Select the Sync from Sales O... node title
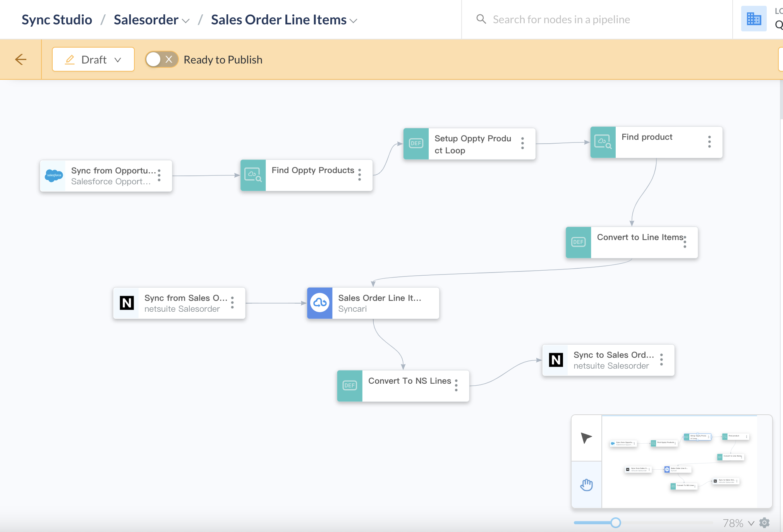783x532 pixels. [x=186, y=298]
